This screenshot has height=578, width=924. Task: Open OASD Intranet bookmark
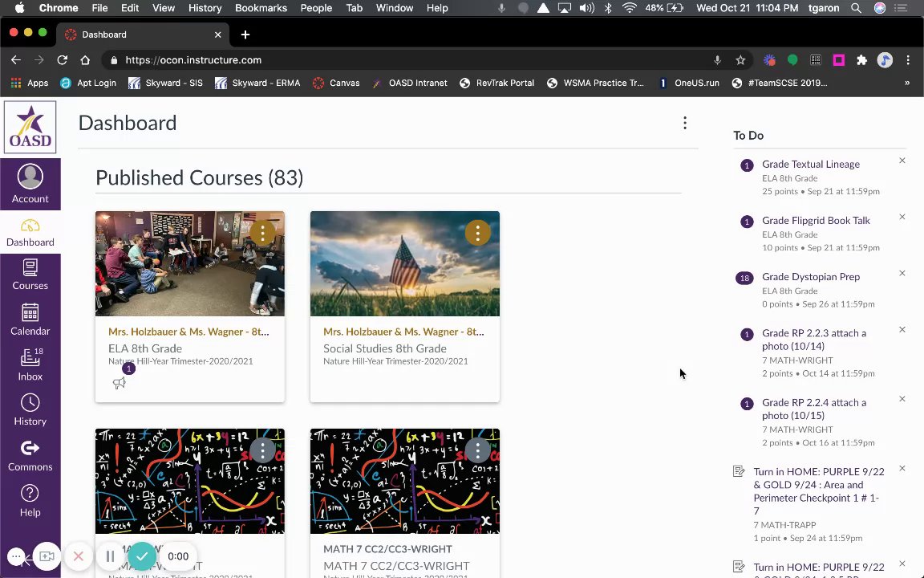click(x=410, y=83)
